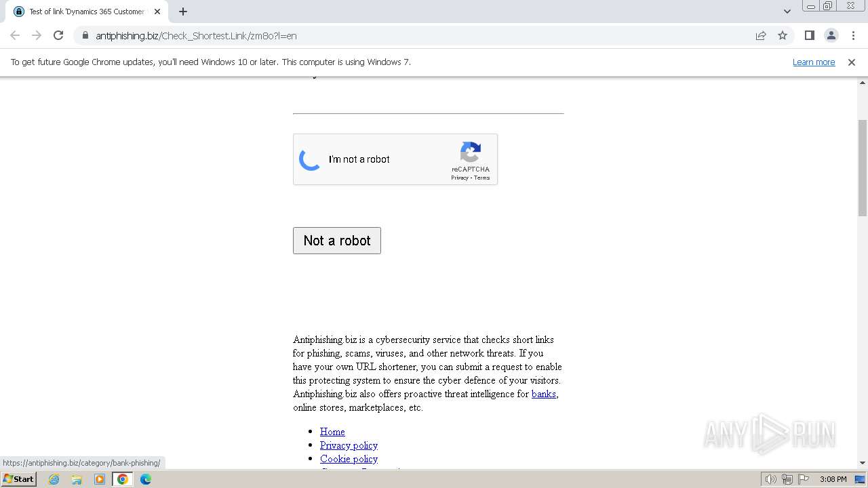Click the scrollbar up arrow
This screenshot has width=868, height=488.
pyautogui.click(x=863, y=82)
